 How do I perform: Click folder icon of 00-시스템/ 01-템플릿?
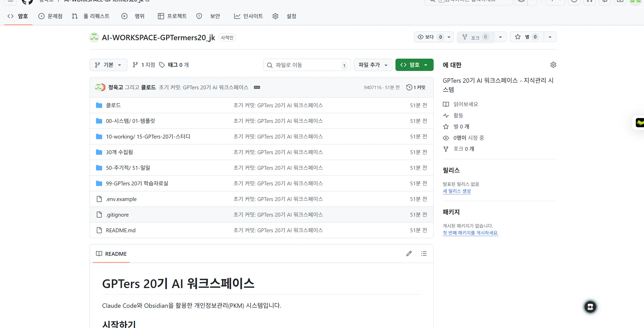tap(99, 121)
